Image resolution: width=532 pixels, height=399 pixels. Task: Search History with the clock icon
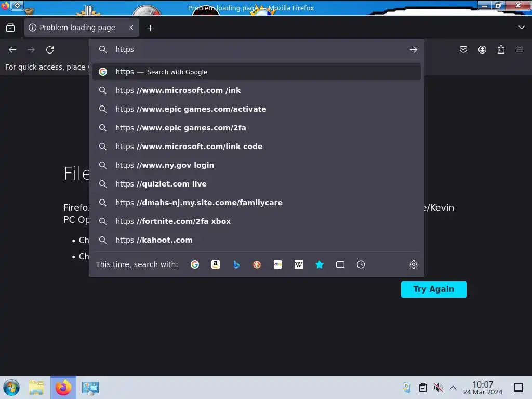click(x=361, y=264)
